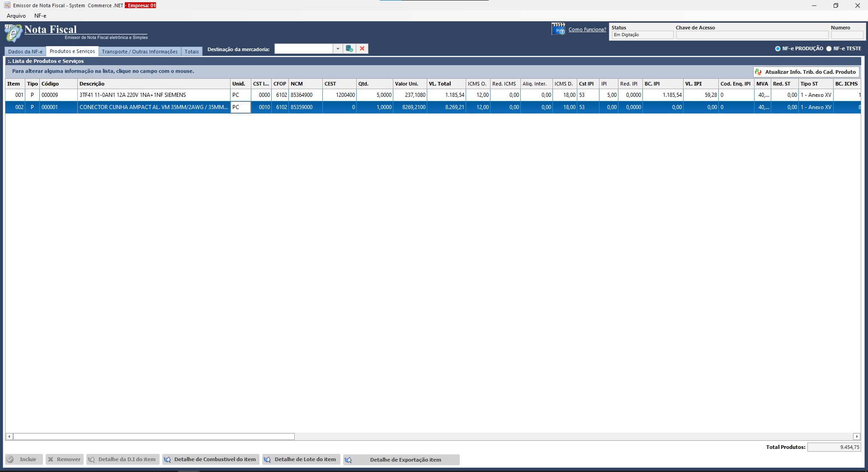Open Detalhe de Exportação item
The height and width of the screenshot is (472, 868).
(x=401, y=460)
